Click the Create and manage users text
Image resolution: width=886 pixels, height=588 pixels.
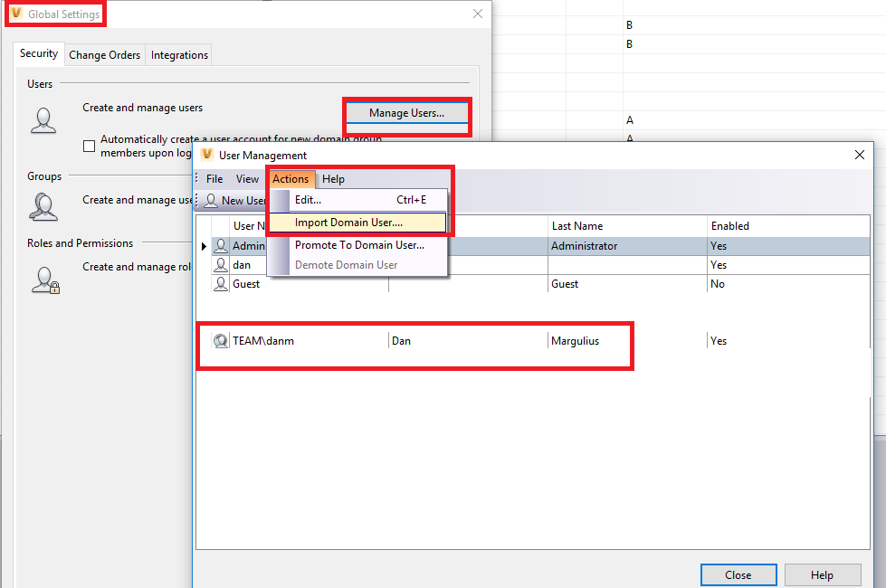pos(142,108)
